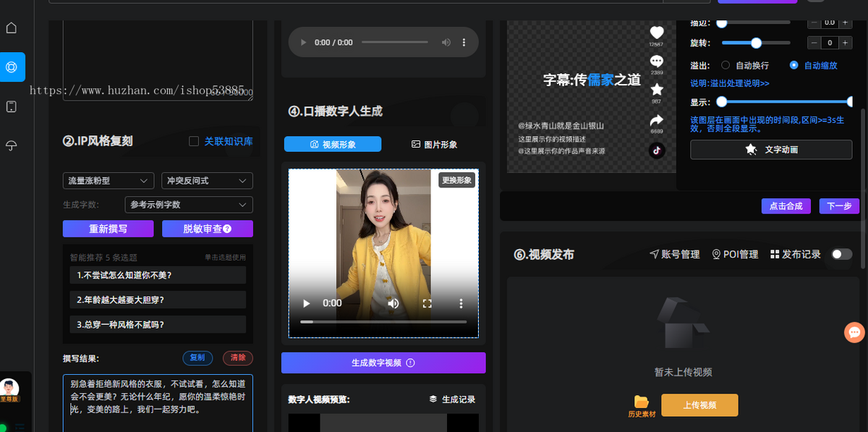
Task: Click the 文字动画 text animation button
Action: tap(771, 150)
